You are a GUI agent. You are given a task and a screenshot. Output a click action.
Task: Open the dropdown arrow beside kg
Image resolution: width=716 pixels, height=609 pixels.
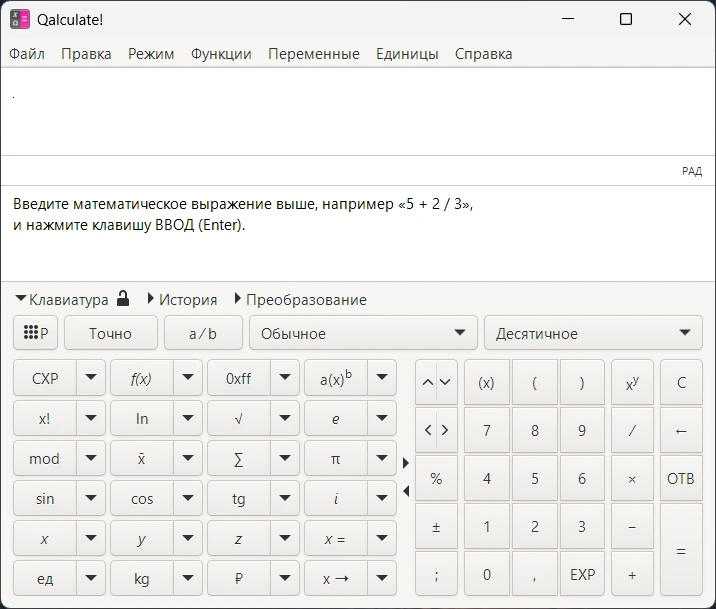point(188,578)
